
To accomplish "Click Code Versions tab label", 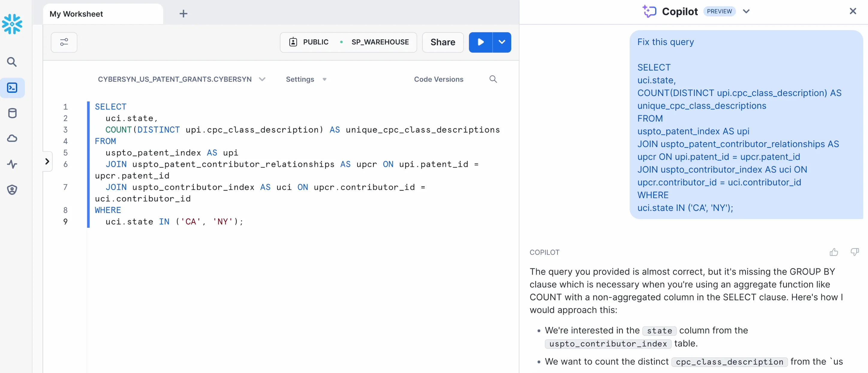I will 439,78.
